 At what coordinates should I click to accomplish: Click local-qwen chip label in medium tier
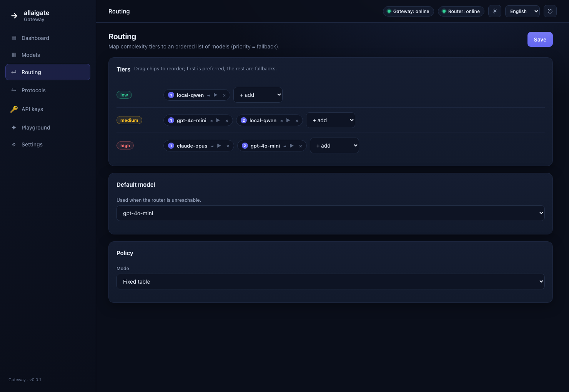click(x=263, y=121)
